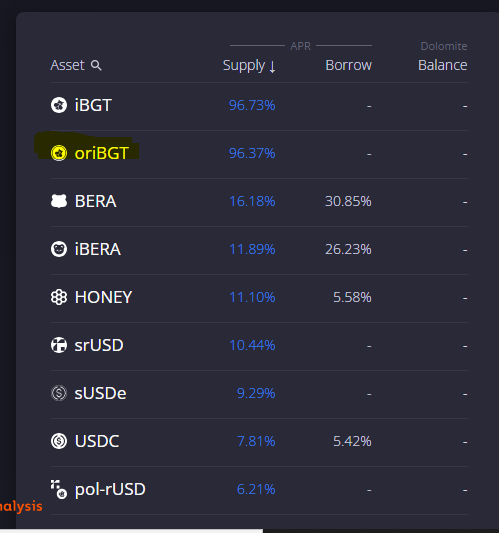The image size is (499, 533).
Task: Sort by the Balance column header
Action: 443,65
